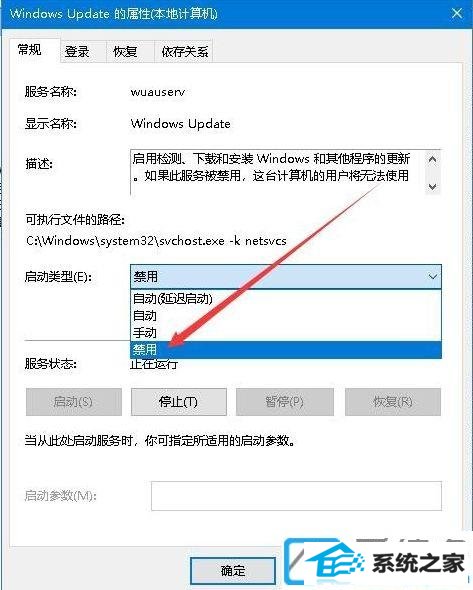Click the 恢复(R) service button
Viewport: 473px width, 590px height.
tap(393, 402)
